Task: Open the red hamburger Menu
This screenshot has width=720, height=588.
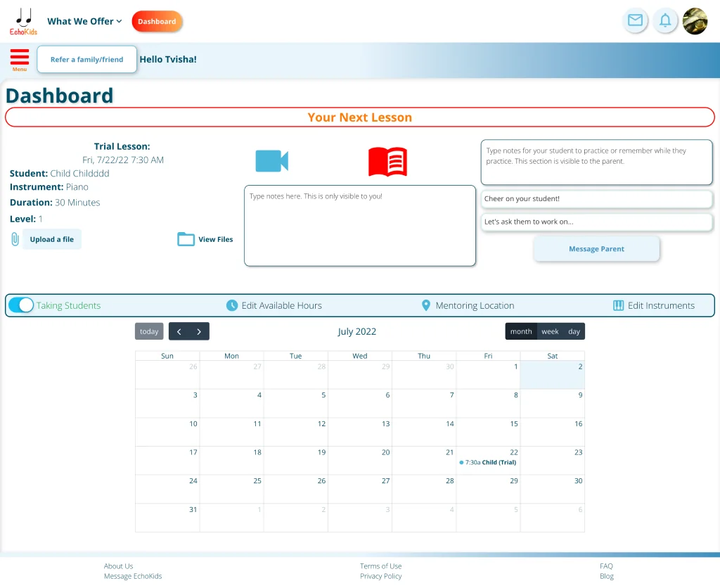Action: (19, 60)
